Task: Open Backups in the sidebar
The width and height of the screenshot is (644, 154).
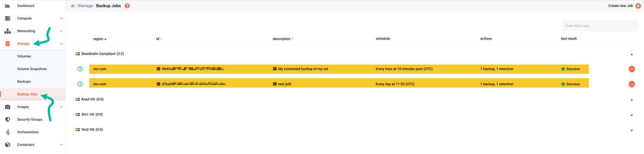Action: click(24, 82)
